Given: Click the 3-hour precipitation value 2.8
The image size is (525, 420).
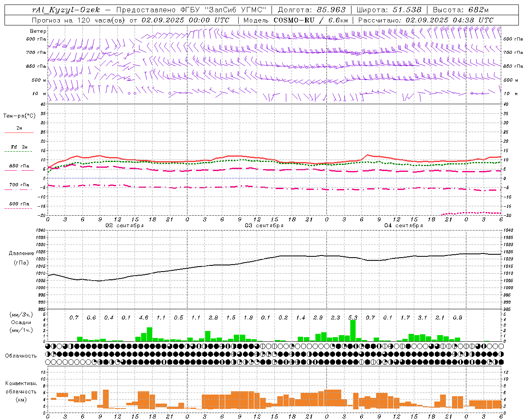Looking at the screenshot, I should (213, 318).
